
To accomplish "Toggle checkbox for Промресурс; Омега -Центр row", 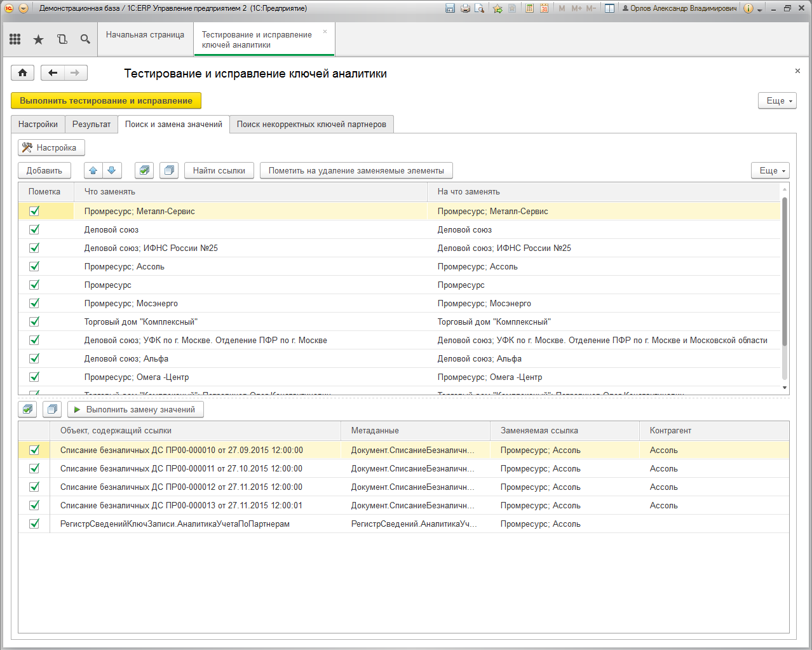I will tap(34, 377).
